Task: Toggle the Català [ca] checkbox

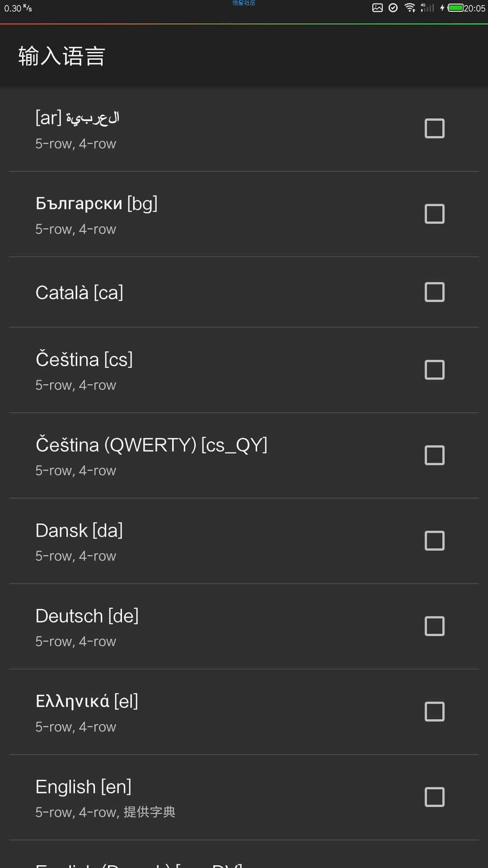Action: coord(435,292)
